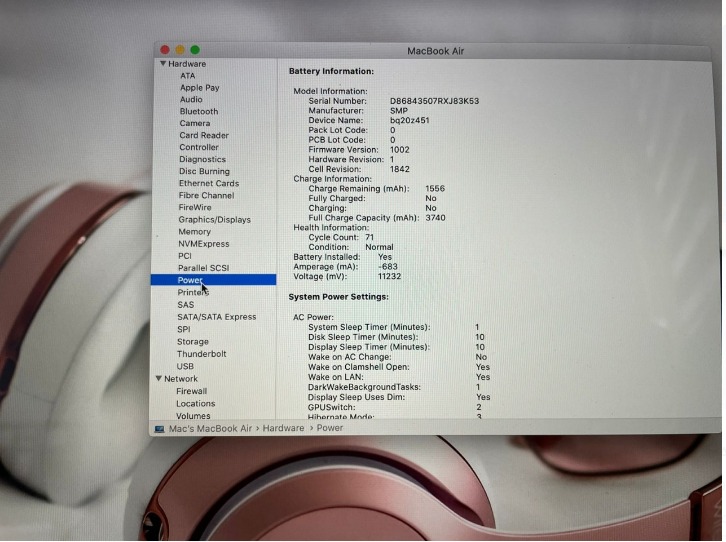
Task: Click device name bq20z451
Action: point(409,120)
